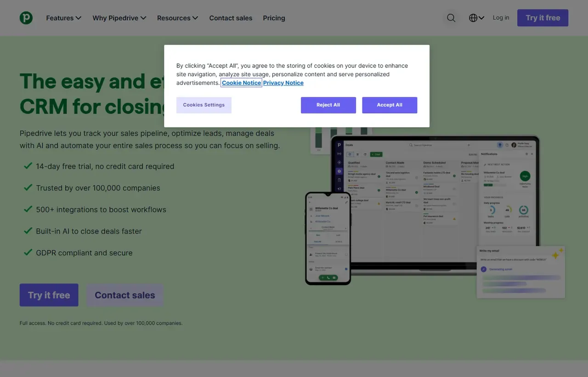Open Cookies Settings in the dialog
Viewport: 588px width, 377px height.
click(x=204, y=105)
